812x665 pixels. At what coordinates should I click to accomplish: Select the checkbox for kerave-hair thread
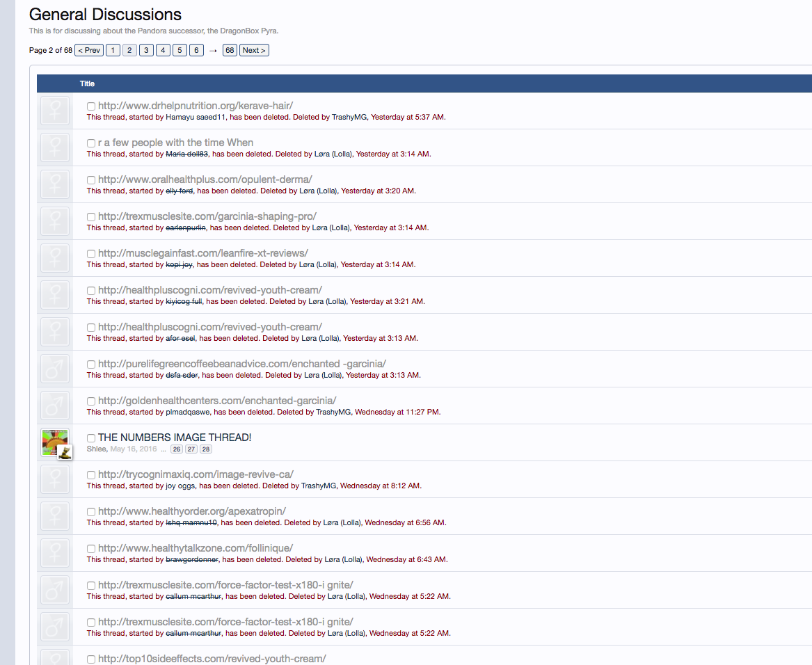pyautogui.click(x=91, y=106)
